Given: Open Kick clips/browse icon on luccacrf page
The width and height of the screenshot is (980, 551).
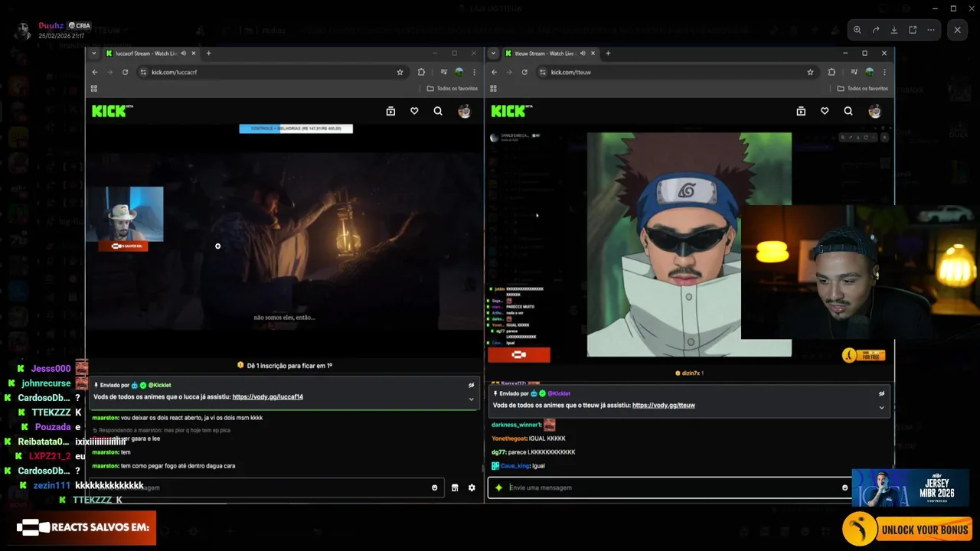Looking at the screenshot, I should [x=390, y=111].
